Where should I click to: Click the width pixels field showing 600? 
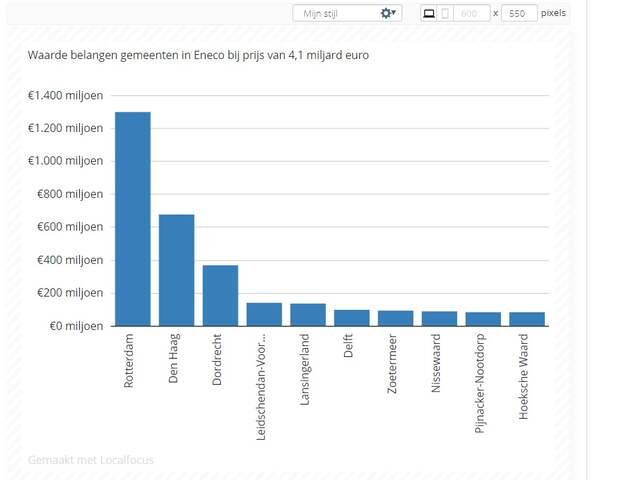pyautogui.click(x=472, y=13)
